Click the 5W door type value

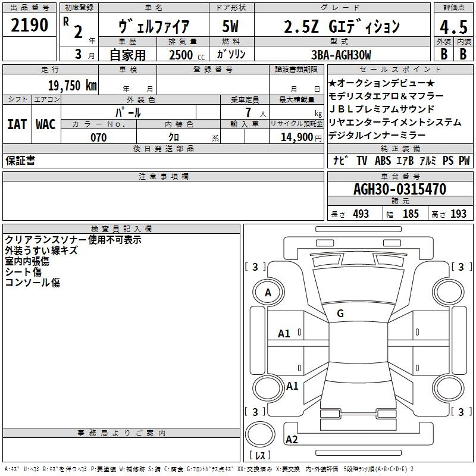[230, 26]
